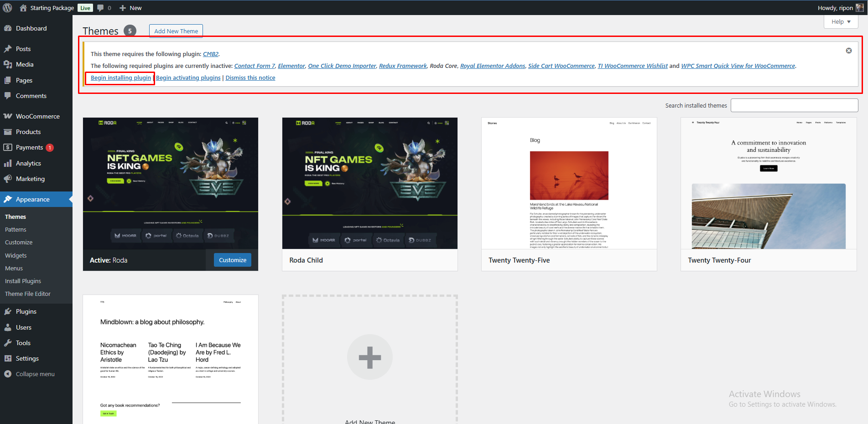The height and width of the screenshot is (424, 868).
Task: Dismiss the plugin notice with X icon
Action: point(849,51)
